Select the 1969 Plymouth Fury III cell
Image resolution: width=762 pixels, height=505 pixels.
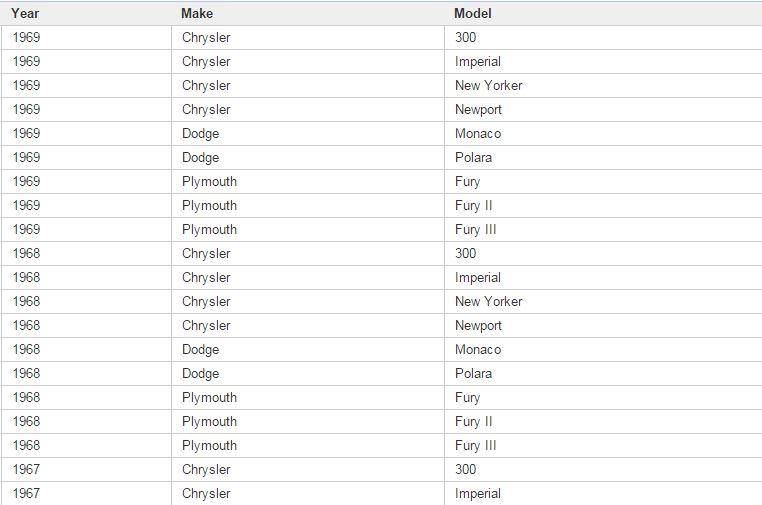coord(603,229)
